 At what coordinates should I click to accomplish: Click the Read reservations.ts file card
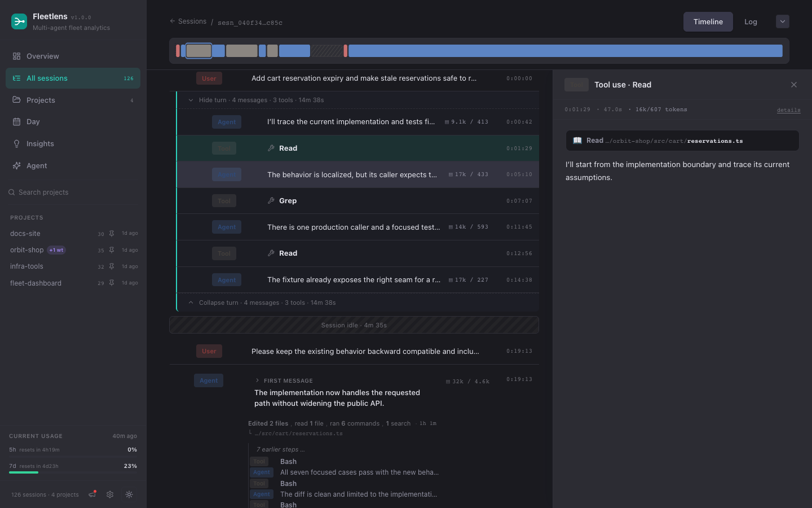tap(682, 141)
